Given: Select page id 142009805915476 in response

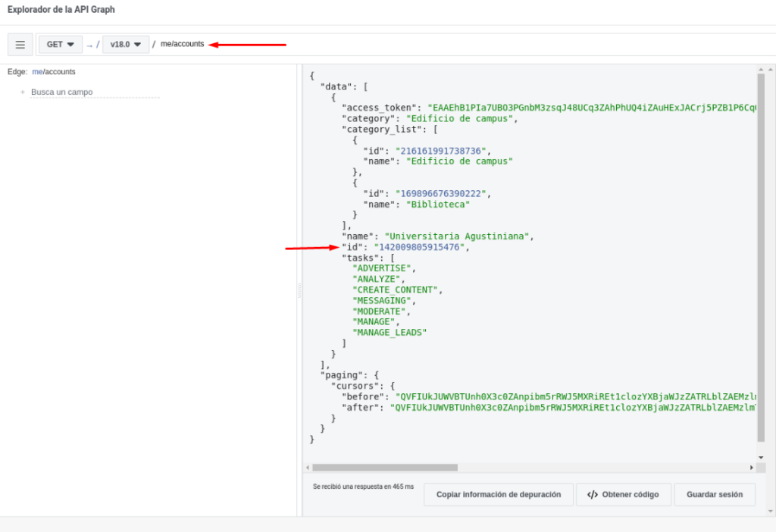Looking at the screenshot, I should [419, 247].
